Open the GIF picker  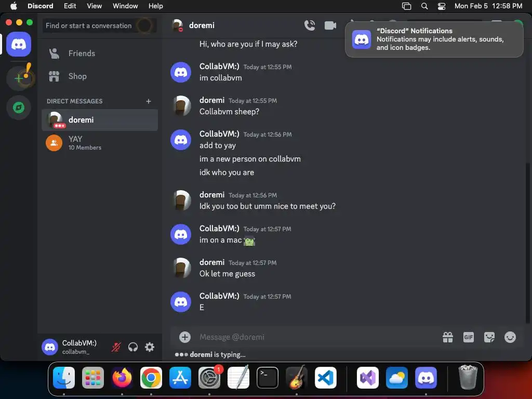pyautogui.click(x=468, y=337)
